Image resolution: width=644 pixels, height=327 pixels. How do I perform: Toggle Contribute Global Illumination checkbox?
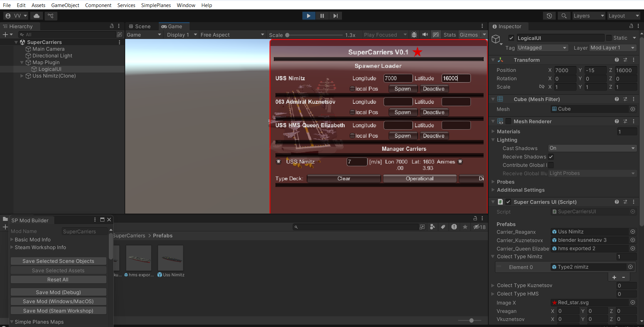click(x=551, y=165)
